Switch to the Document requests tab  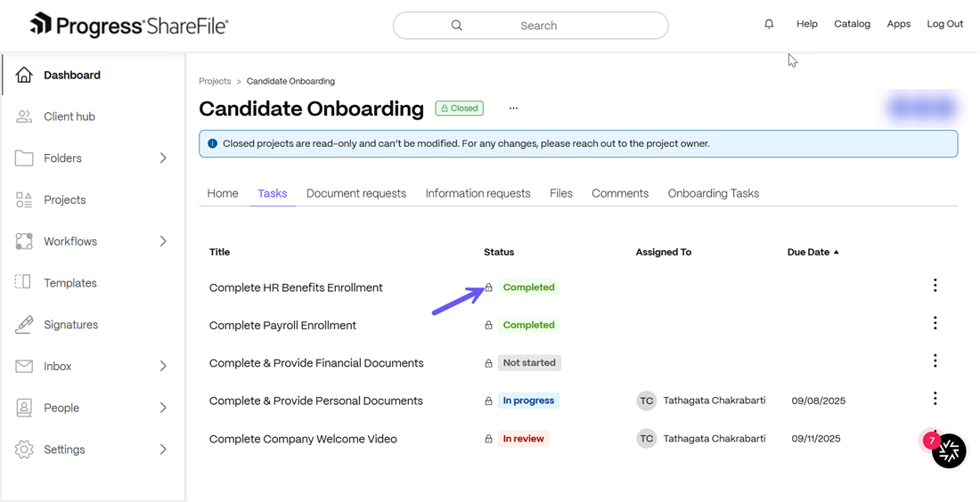point(356,193)
